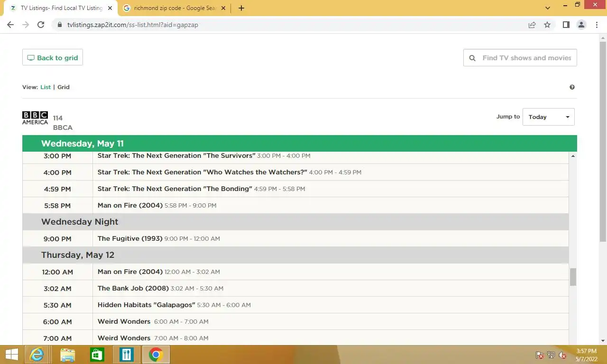This screenshot has height=364, width=607.
Task: Open the Action Center flag icon
Action: click(539, 355)
